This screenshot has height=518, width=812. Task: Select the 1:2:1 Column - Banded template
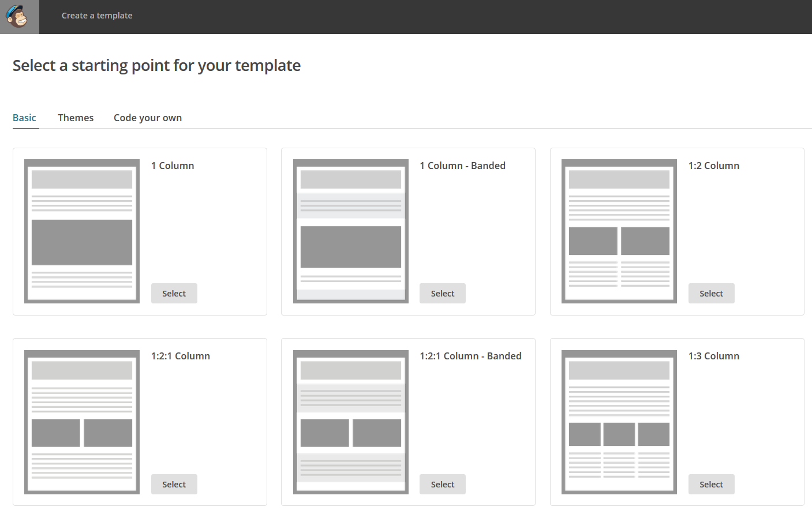[x=443, y=484]
